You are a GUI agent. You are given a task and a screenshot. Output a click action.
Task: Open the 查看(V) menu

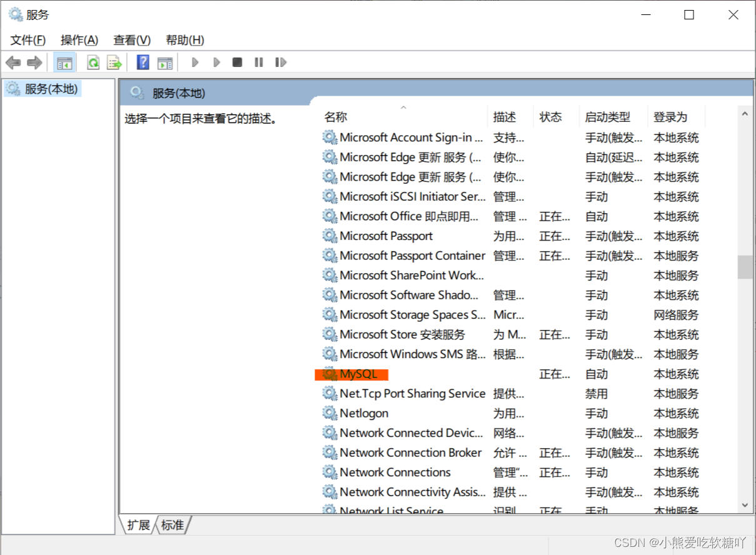coord(132,40)
